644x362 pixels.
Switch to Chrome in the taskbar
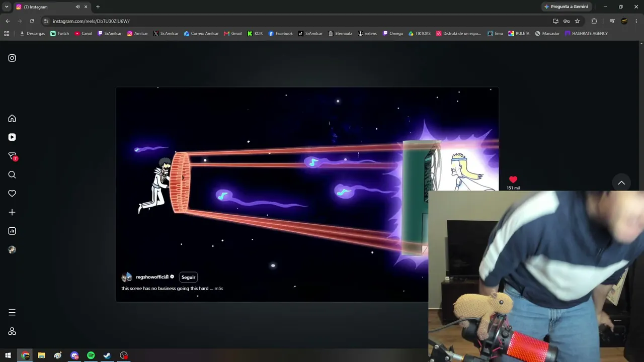[x=25, y=355]
